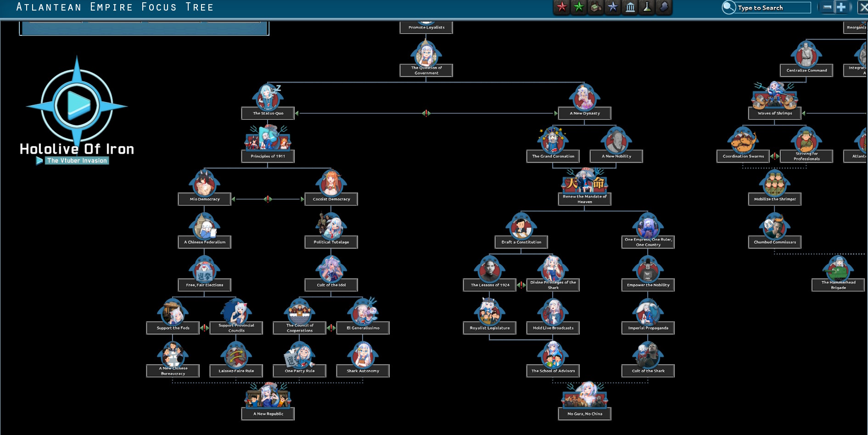868x435 pixels.
Task: Toggle the research flask focus filter
Action: [x=647, y=7]
